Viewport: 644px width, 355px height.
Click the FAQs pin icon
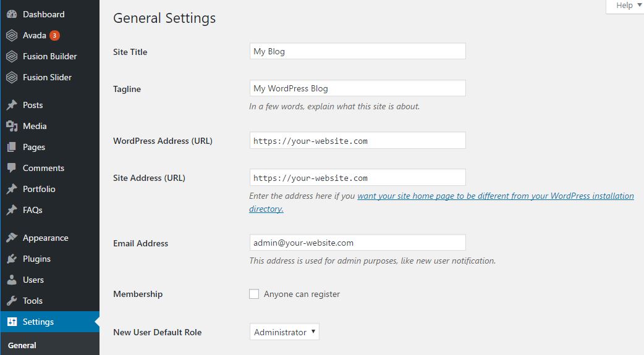click(12, 210)
